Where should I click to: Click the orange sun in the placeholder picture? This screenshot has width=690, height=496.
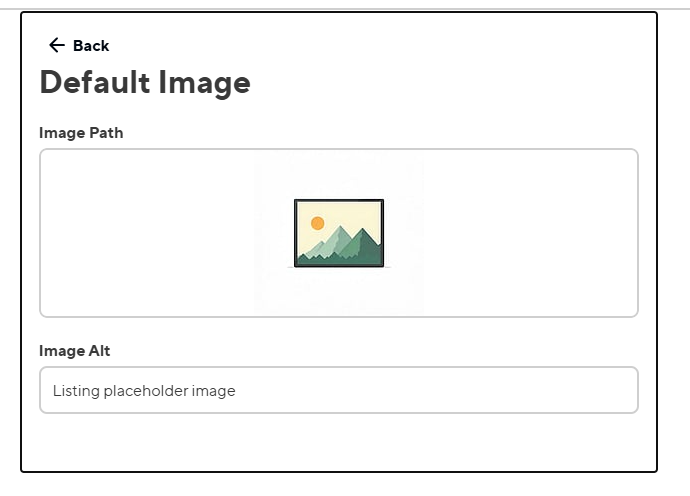point(318,223)
